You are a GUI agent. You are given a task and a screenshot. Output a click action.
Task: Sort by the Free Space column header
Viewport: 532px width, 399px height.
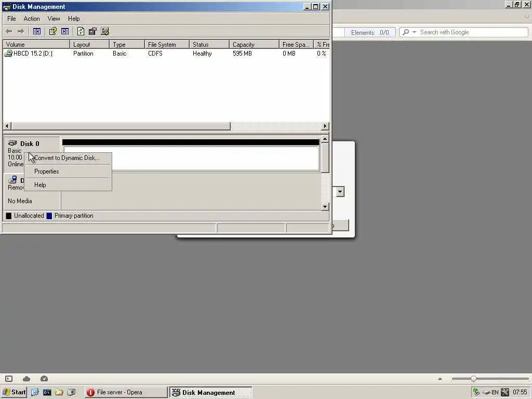click(x=296, y=45)
